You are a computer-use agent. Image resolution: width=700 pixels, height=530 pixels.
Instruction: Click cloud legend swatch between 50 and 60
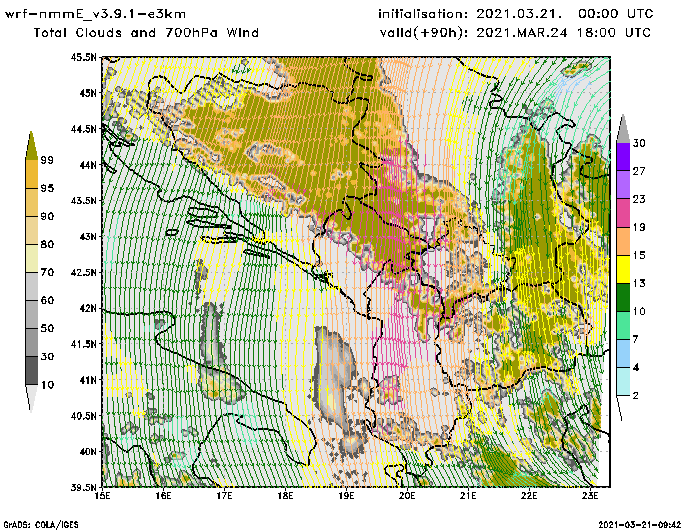tap(32, 315)
